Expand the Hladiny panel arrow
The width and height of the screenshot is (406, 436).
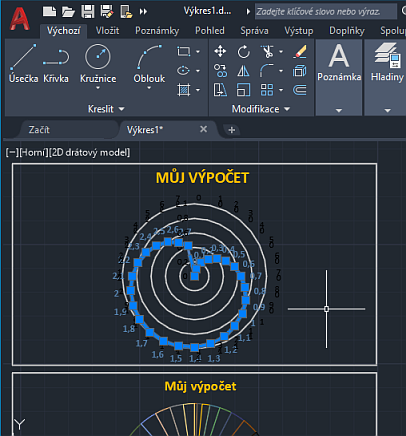(x=387, y=110)
